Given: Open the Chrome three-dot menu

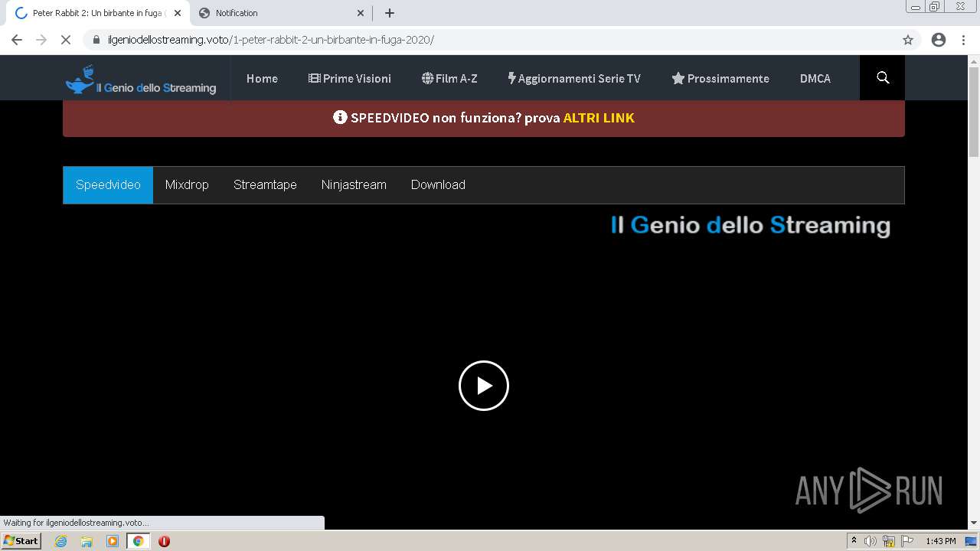Looking at the screenshot, I should (x=963, y=40).
